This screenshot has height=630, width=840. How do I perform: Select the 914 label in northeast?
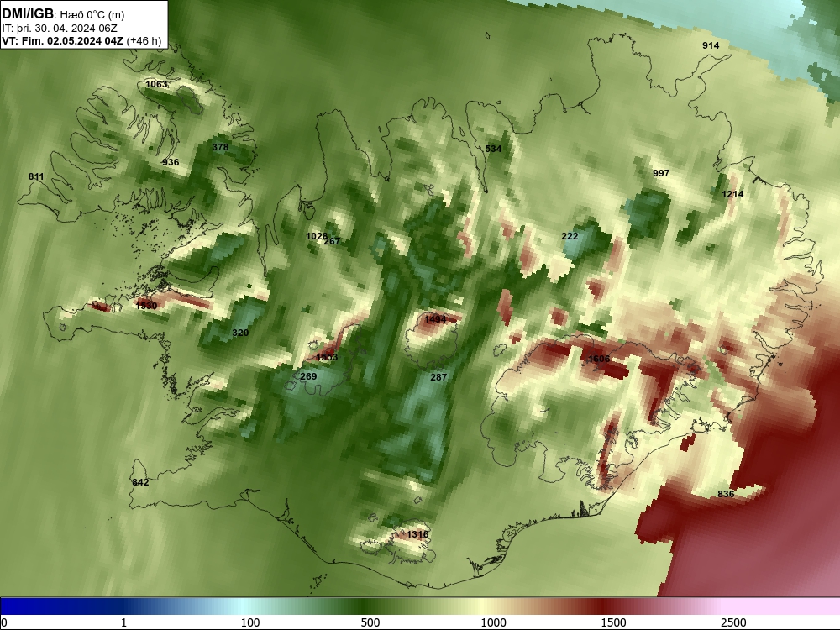[711, 45]
